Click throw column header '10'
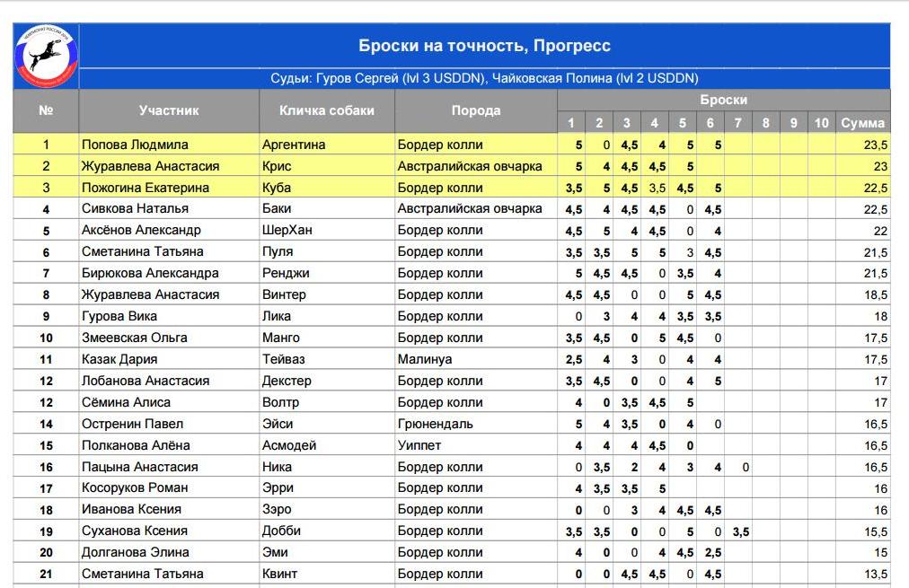The width and height of the screenshot is (909, 588). coord(821,123)
